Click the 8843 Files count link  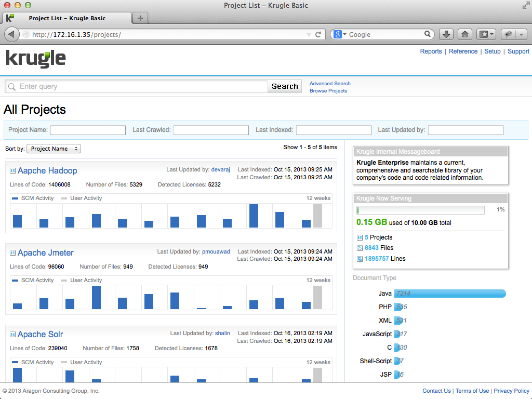coord(371,248)
